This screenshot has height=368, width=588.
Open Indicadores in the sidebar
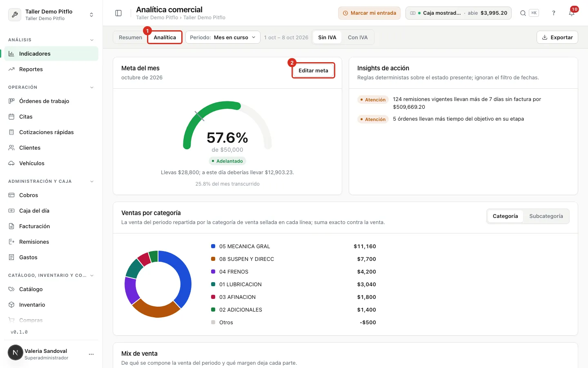pos(51,54)
